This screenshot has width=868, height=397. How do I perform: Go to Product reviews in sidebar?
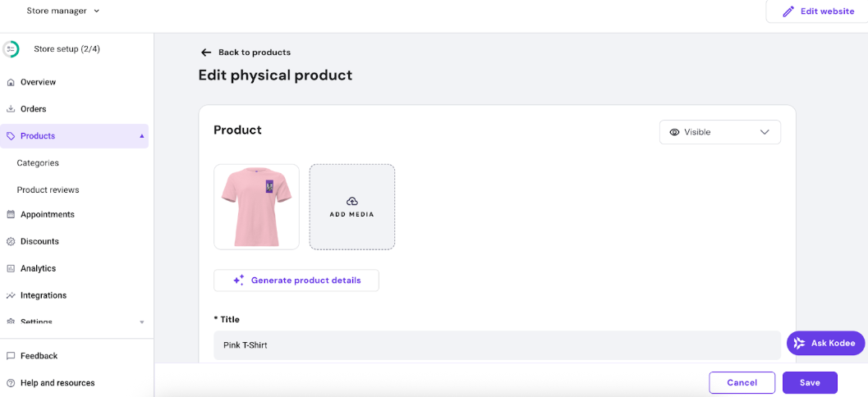tap(48, 190)
